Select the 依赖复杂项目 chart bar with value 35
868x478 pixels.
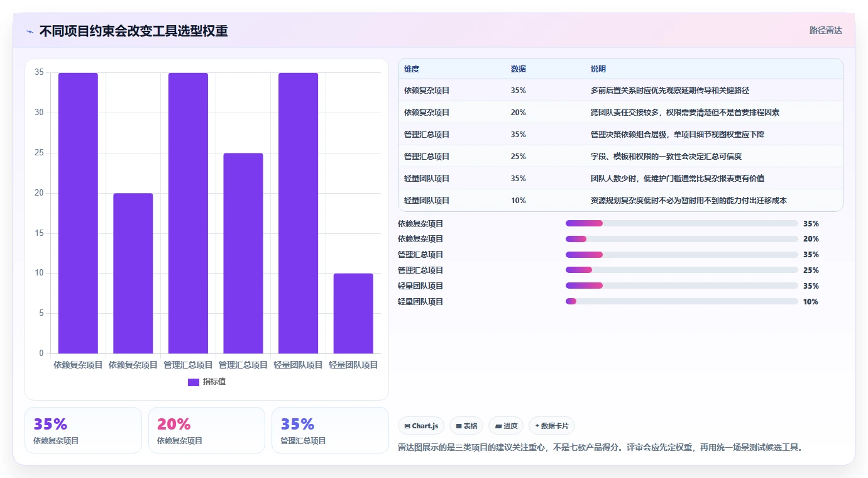(x=78, y=213)
